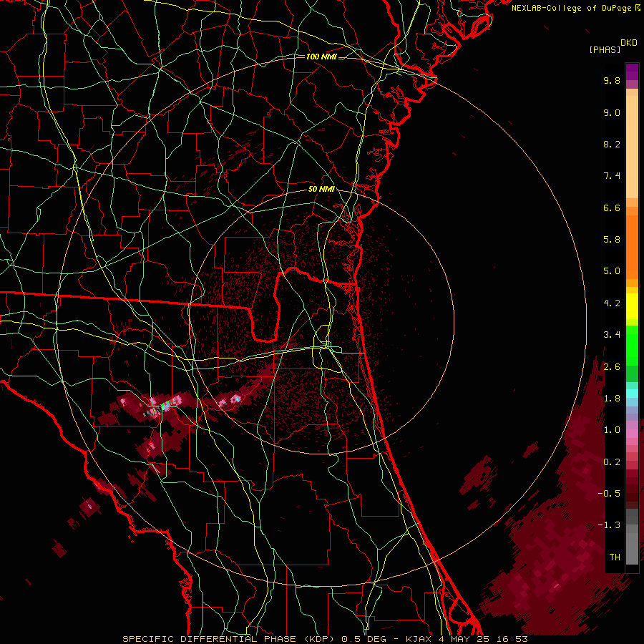Click the 6.6 scale value
This screenshot has height=644, width=644.
tap(612, 208)
